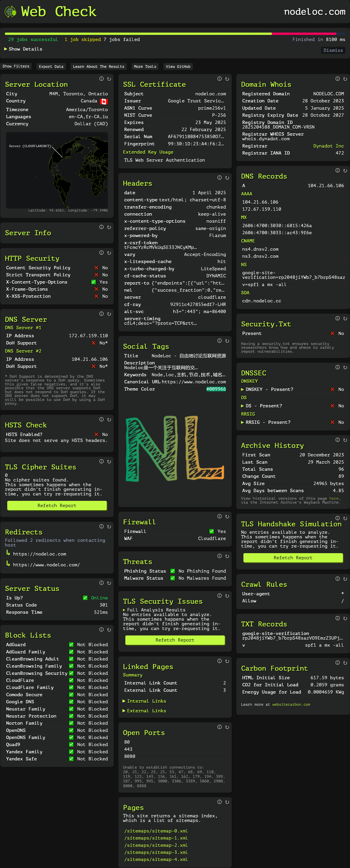
Task: Open Show Filters option
Action: click(16, 66)
